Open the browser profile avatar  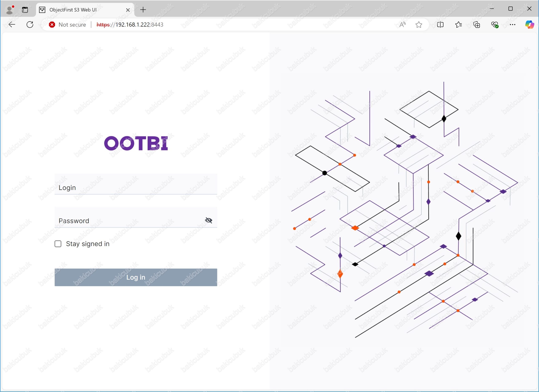[10, 10]
